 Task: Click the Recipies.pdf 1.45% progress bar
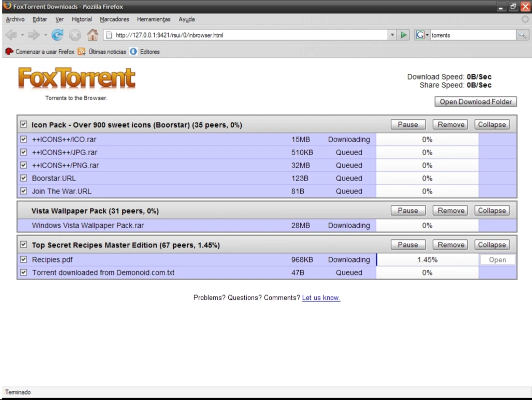(427, 260)
